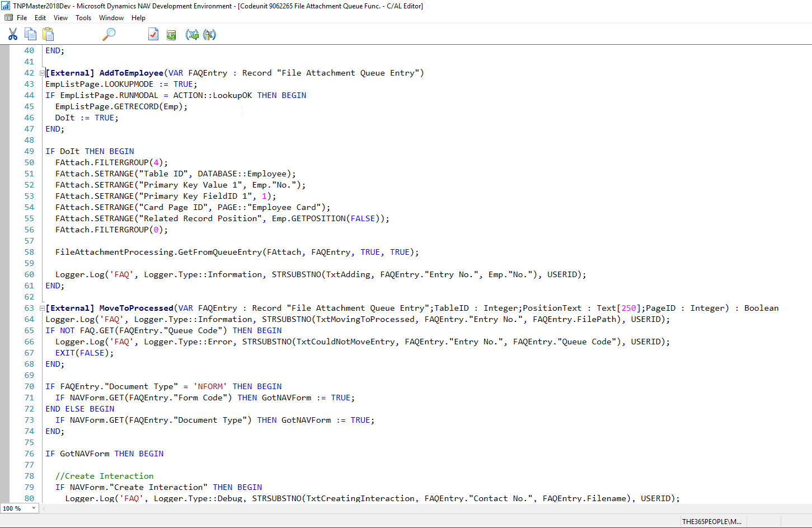This screenshot has width=812, height=528.
Task: Collapse the AddToEmployee function block
Action: click(42, 73)
